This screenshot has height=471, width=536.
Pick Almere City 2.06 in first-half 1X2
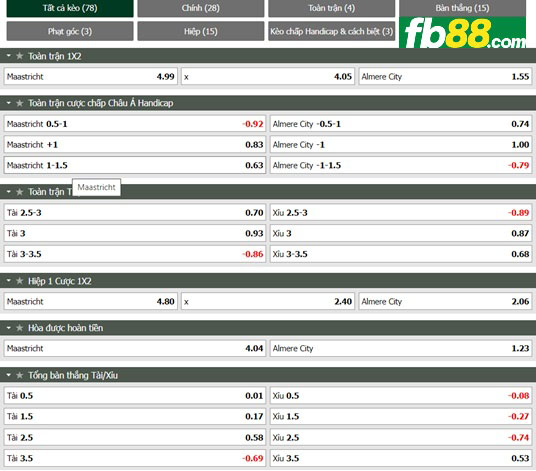445,301
